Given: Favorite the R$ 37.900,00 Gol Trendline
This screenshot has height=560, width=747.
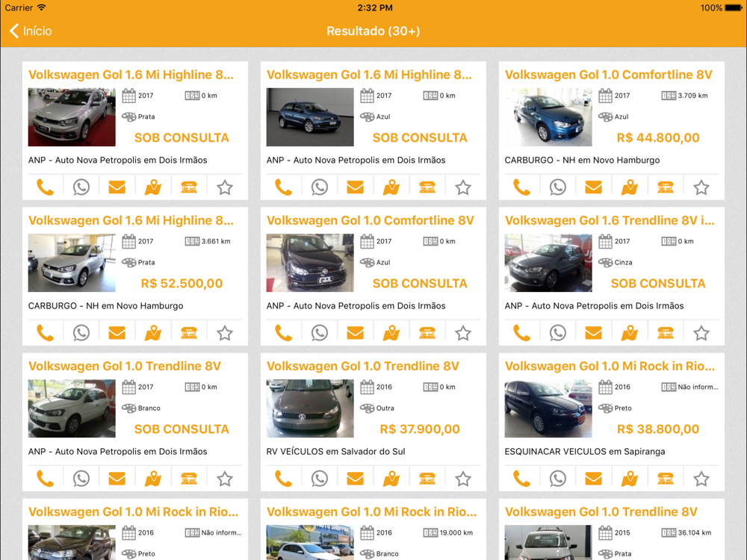Looking at the screenshot, I should 463,479.
